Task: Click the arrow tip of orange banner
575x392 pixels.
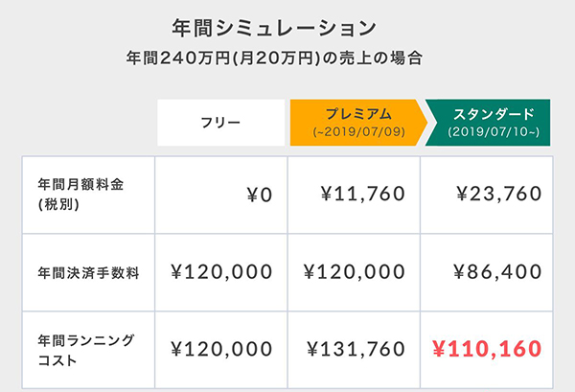Action: (x=422, y=123)
